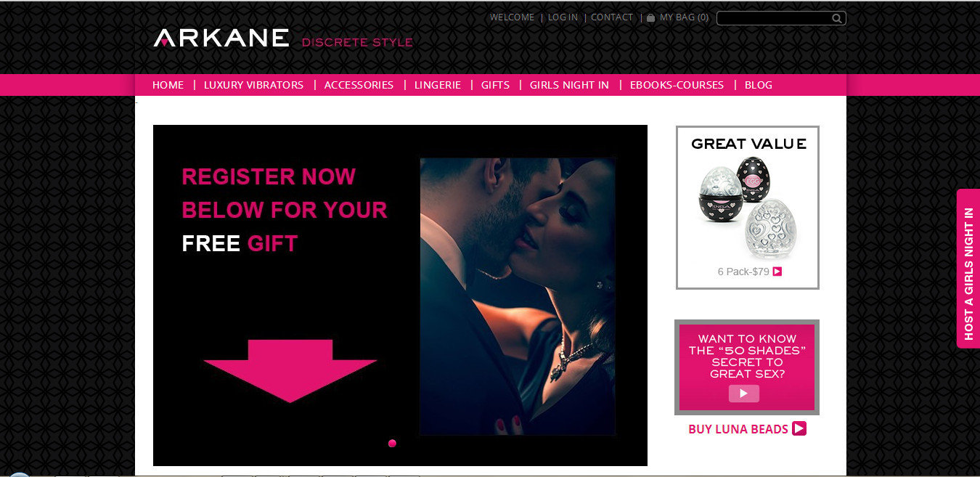Image resolution: width=980 pixels, height=477 pixels.
Task: Open Host a Girls Night In side tab
Action: click(x=968, y=269)
